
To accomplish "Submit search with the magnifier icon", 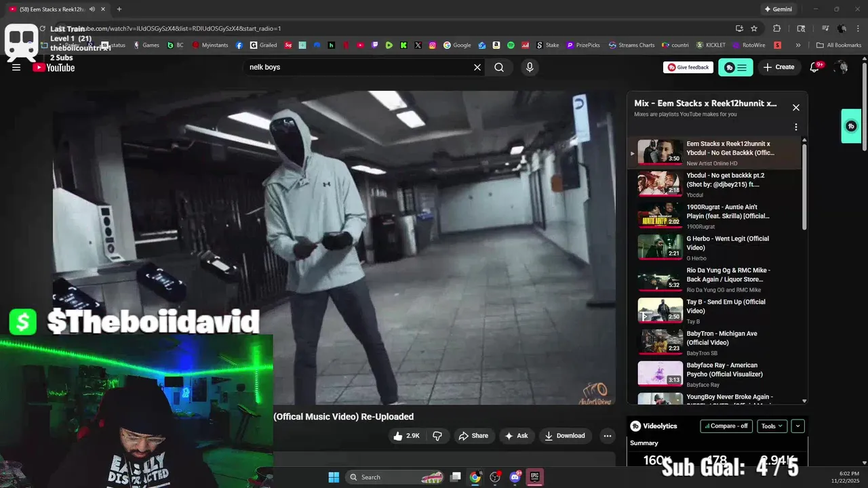I will [x=499, y=67].
